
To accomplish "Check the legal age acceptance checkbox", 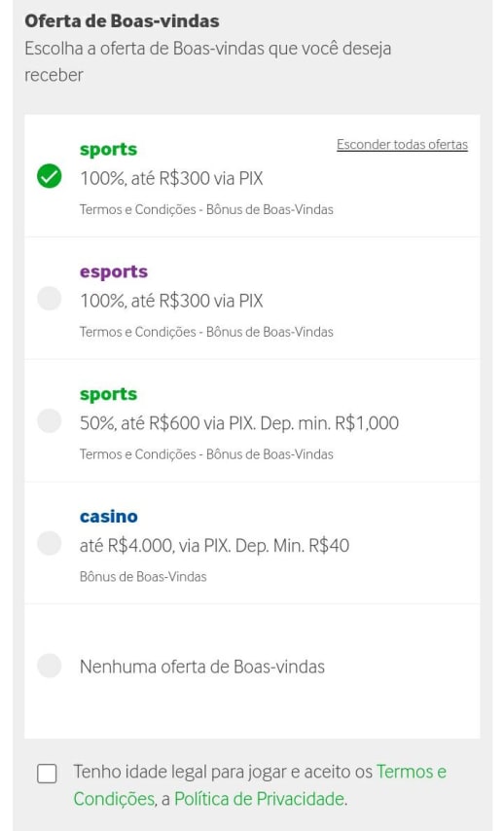I will pyautogui.click(x=47, y=774).
